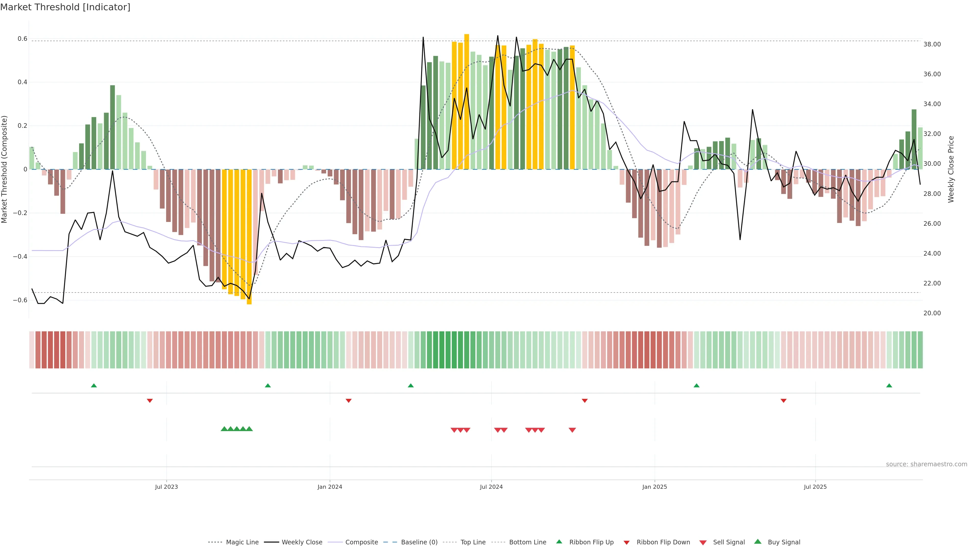Image resolution: width=980 pixels, height=551 pixels.
Task: Click the Baseline (0) legend entry
Action: pyautogui.click(x=419, y=542)
